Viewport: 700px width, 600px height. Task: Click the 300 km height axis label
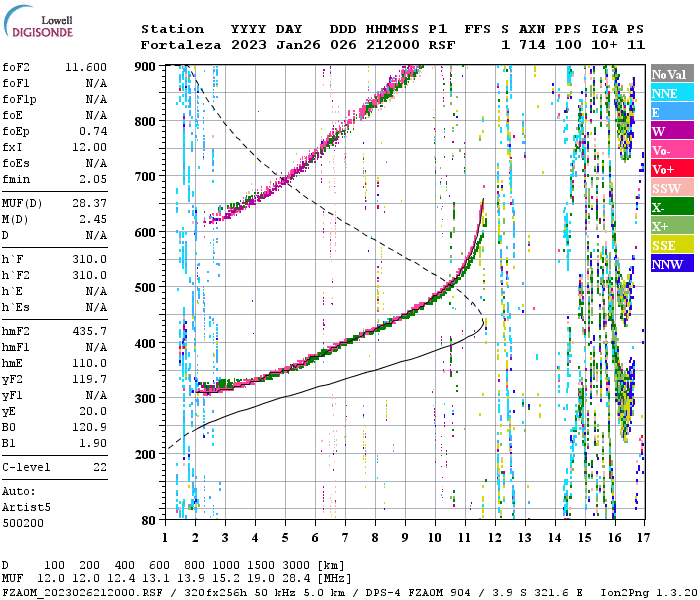point(145,398)
